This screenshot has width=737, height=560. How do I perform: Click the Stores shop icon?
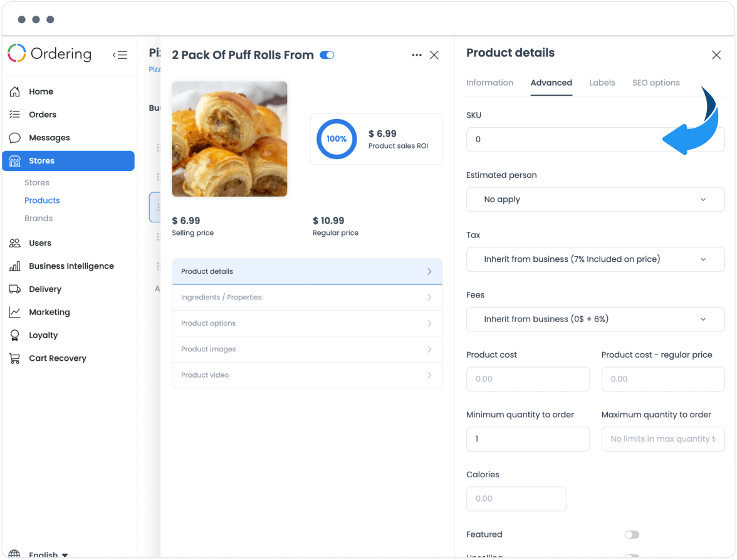click(x=15, y=160)
